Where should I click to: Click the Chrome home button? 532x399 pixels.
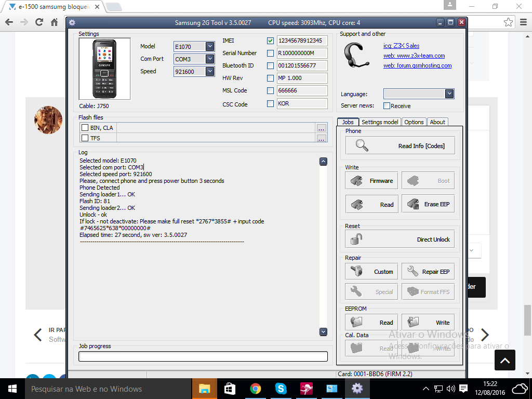point(54,22)
